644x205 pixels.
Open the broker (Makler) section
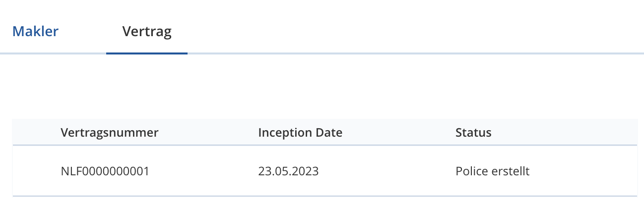35,32
